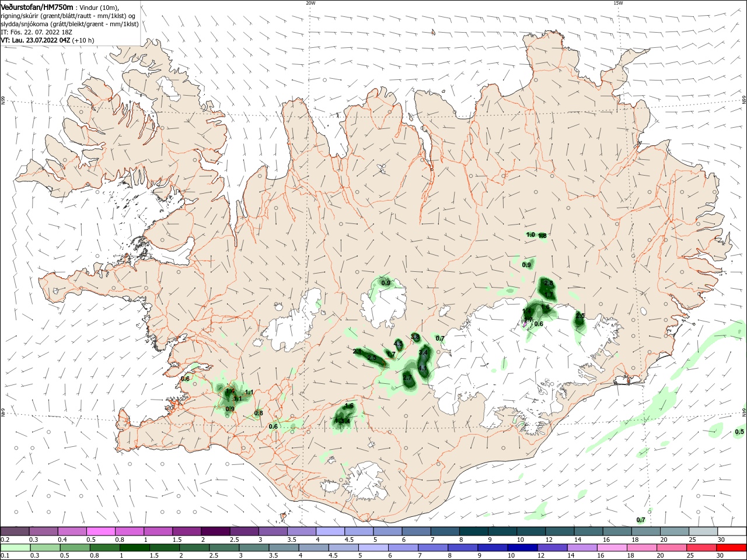Click the 0.1 label in the lower legend row
The width and height of the screenshot is (747, 560).
tap(5, 556)
